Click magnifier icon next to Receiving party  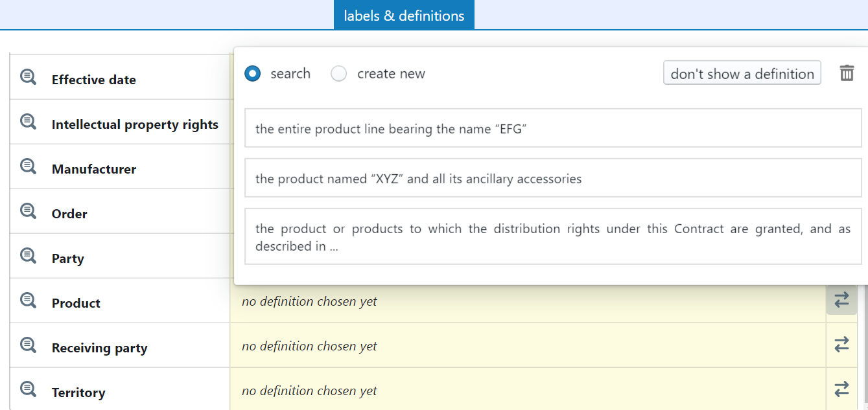click(28, 345)
